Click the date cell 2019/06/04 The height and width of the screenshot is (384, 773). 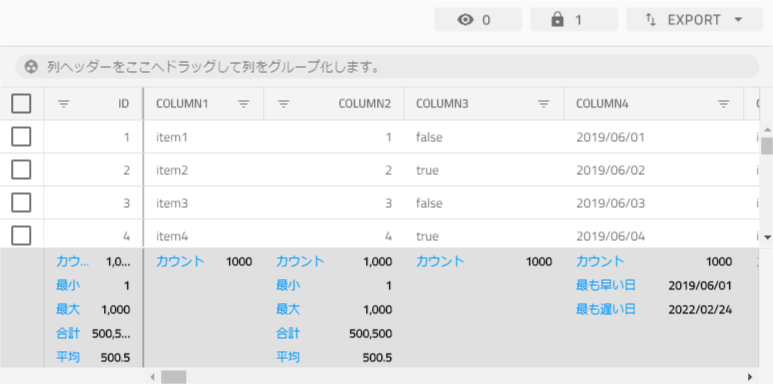[x=610, y=236]
